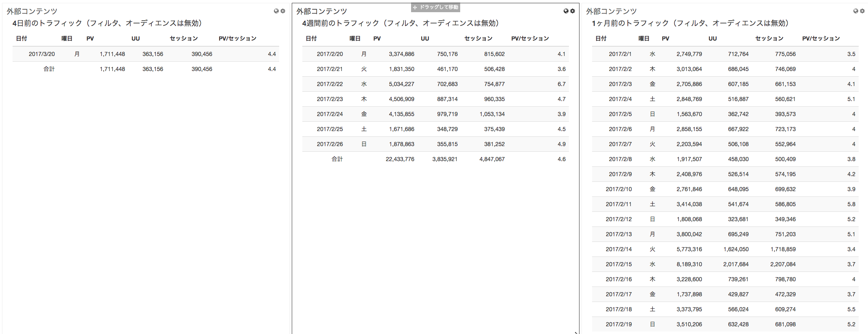Select the 2017/2/15 row in 1ヶ月前 table
Screen dimensions: 868x334
coord(725,264)
